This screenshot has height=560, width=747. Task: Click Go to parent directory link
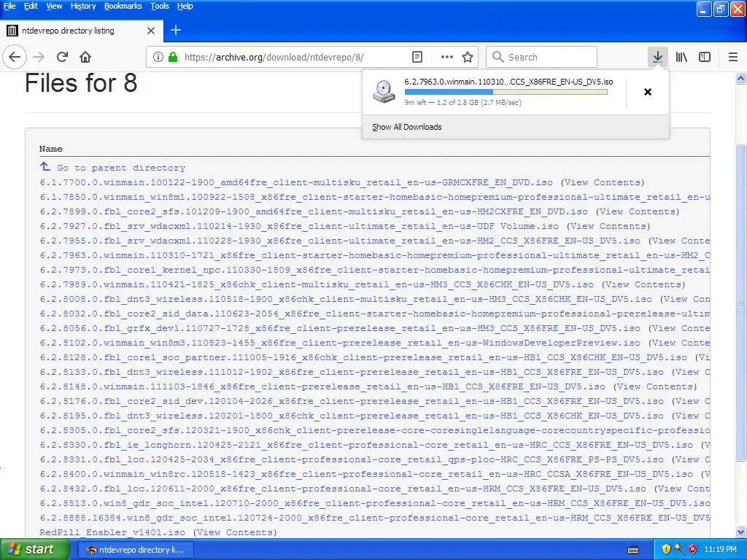point(121,168)
